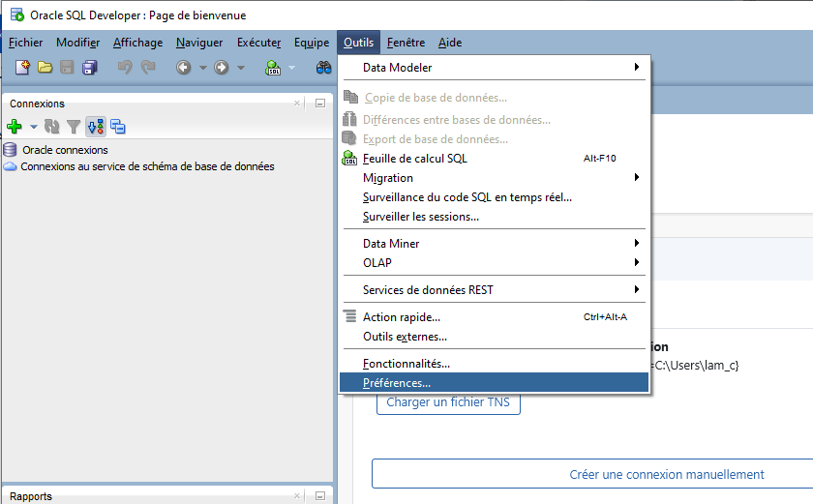Click the binoculars Find DB Object icon
This screenshot has height=504, width=813.
[323, 68]
